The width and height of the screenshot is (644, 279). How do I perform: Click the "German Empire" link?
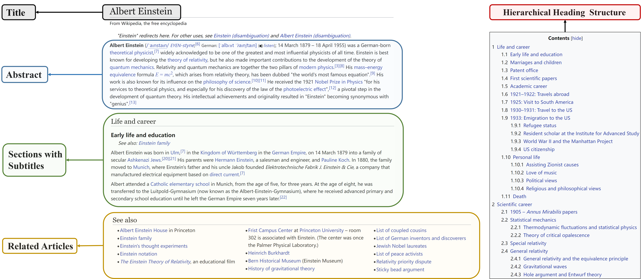click(x=289, y=153)
